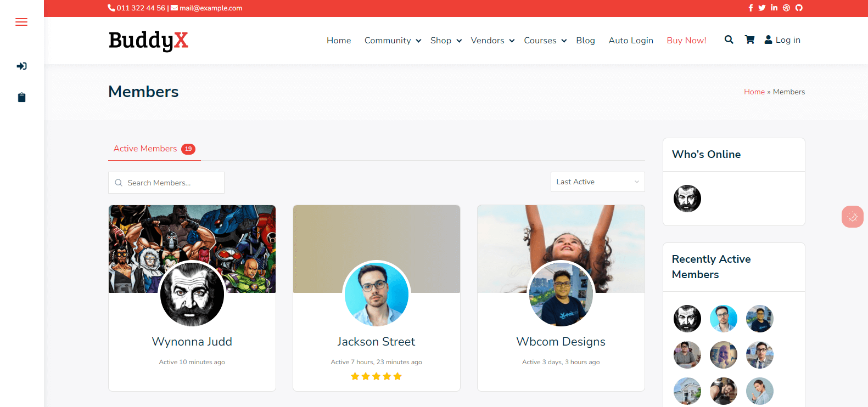Click navy t-shirt man avatar in Recently Active

click(x=760, y=319)
